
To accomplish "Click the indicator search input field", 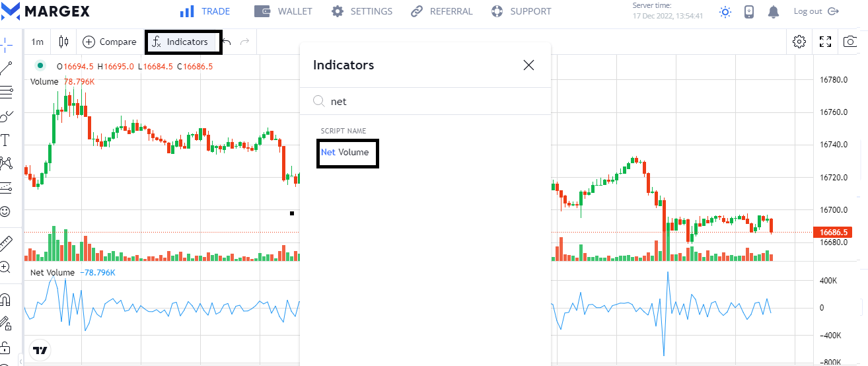I will (x=429, y=101).
